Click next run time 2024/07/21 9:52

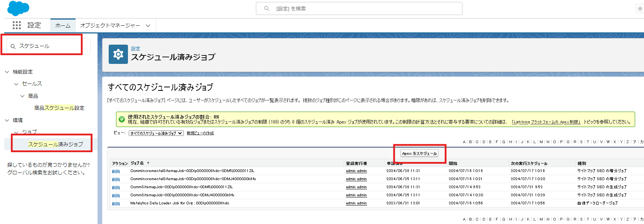click(527, 187)
